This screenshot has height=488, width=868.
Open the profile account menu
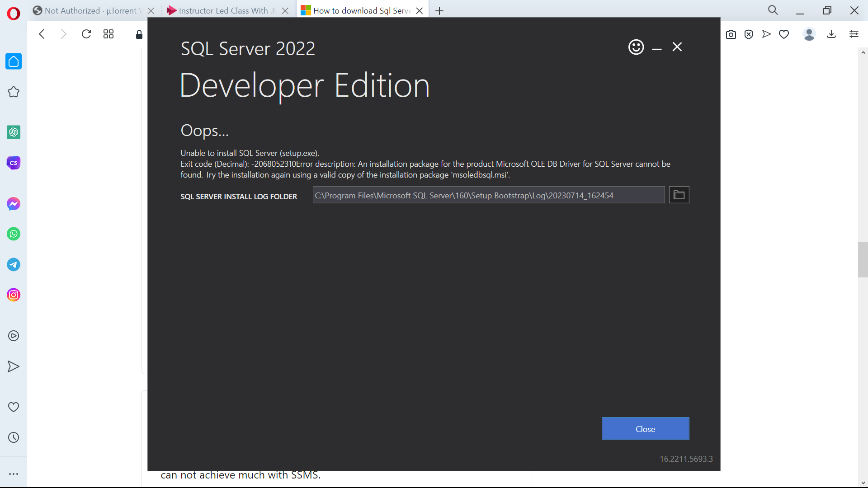pos(809,34)
